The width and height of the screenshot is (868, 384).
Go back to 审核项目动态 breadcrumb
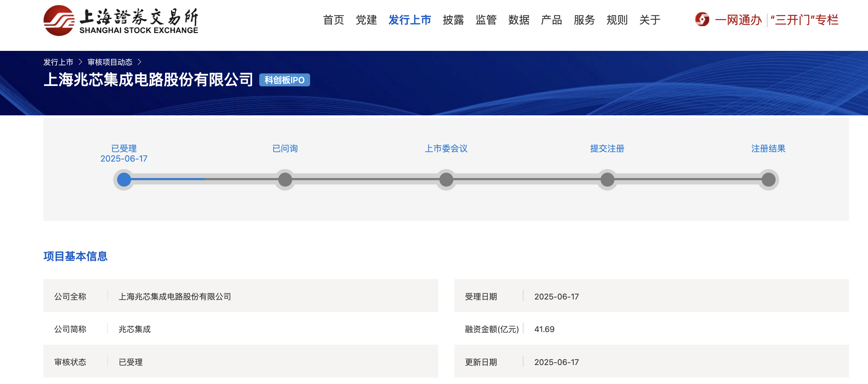110,62
